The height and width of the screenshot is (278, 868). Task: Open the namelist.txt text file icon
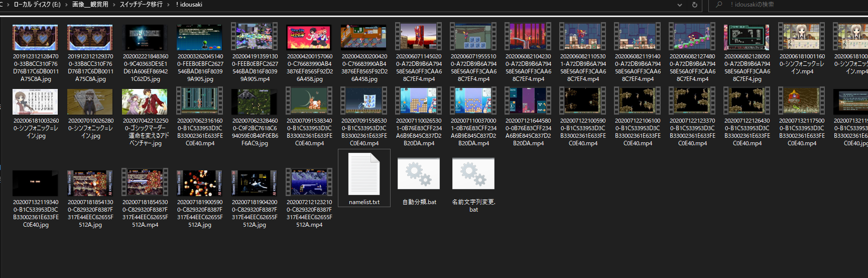point(364,174)
